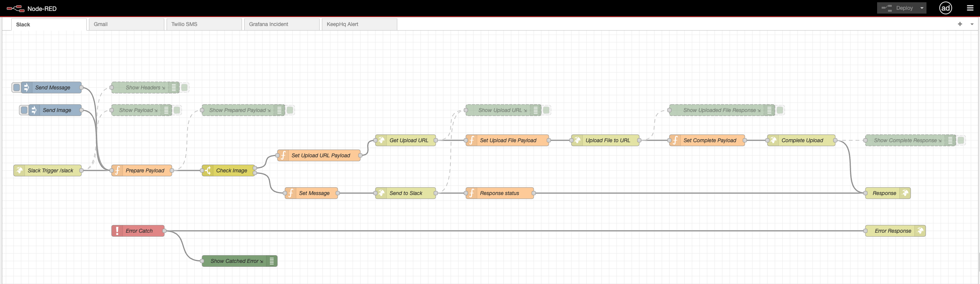This screenshot has height=284, width=980.
Task: Click the function icon on Response status
Action: pyautogui.click(x=472, y=193)
